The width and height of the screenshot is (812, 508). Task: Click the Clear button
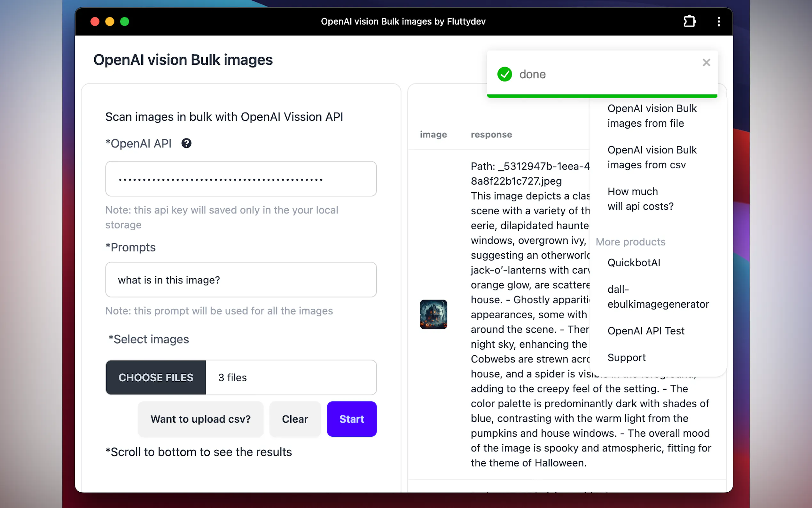click(295, 419)
